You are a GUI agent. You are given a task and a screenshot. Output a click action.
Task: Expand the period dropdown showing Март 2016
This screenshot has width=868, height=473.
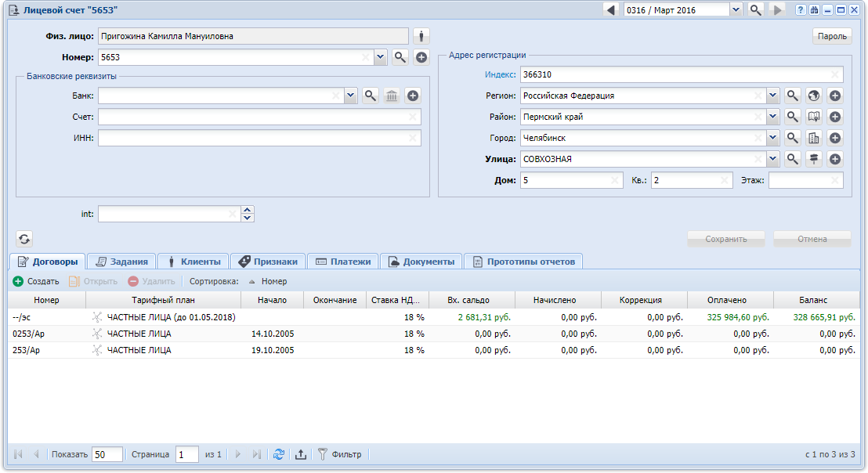click(x=736, y=10)
